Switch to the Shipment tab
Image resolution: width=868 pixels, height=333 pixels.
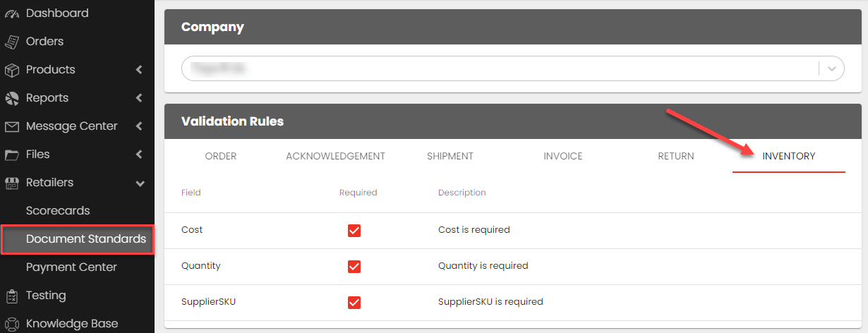click(x=450, y=156)
